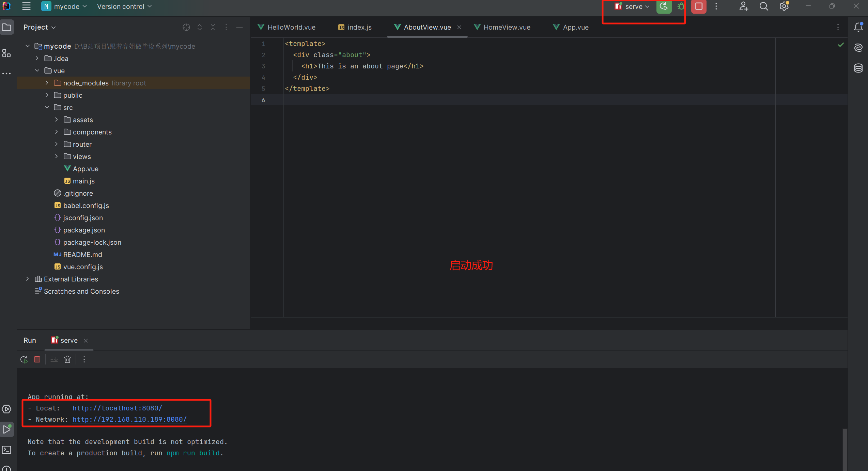Select main.js in project tree
Viewport: 868px width, 471px height.
pyautogui.click(x=79, y=181)
